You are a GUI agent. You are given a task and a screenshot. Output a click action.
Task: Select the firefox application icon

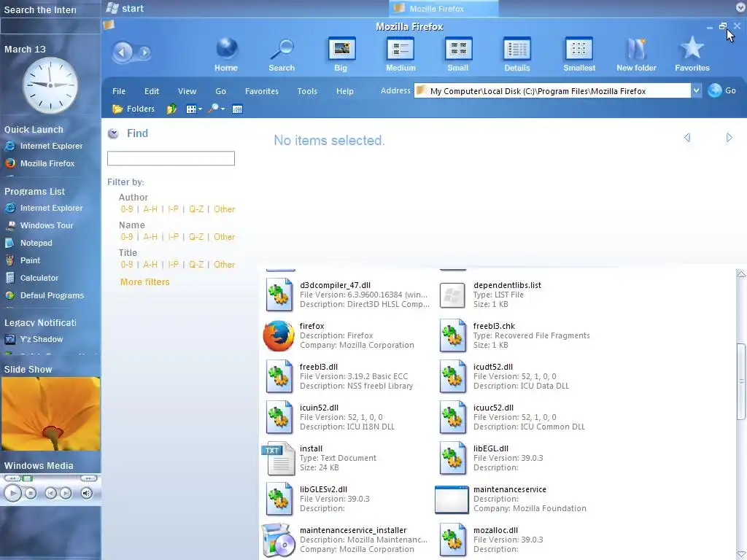pos(279,335)
